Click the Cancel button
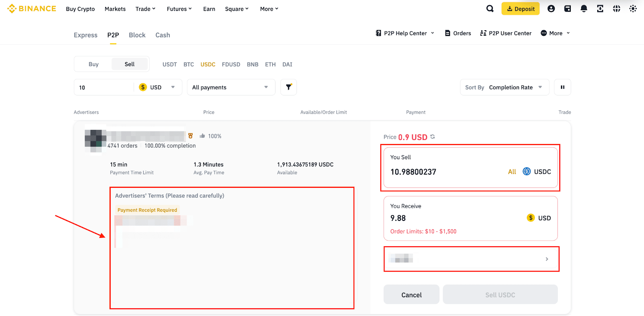Image resolution: width=644 pixels, height=316 pixels. (411, 295)
